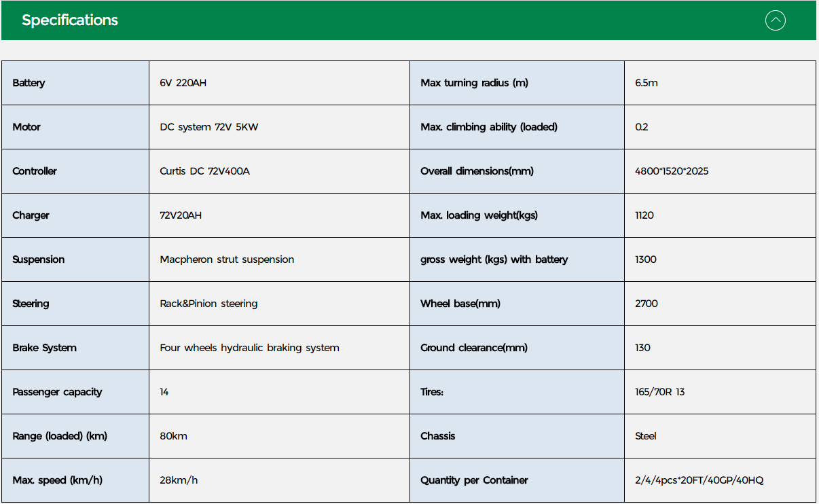Select the Wheel base(mm) label

[460, 304]
